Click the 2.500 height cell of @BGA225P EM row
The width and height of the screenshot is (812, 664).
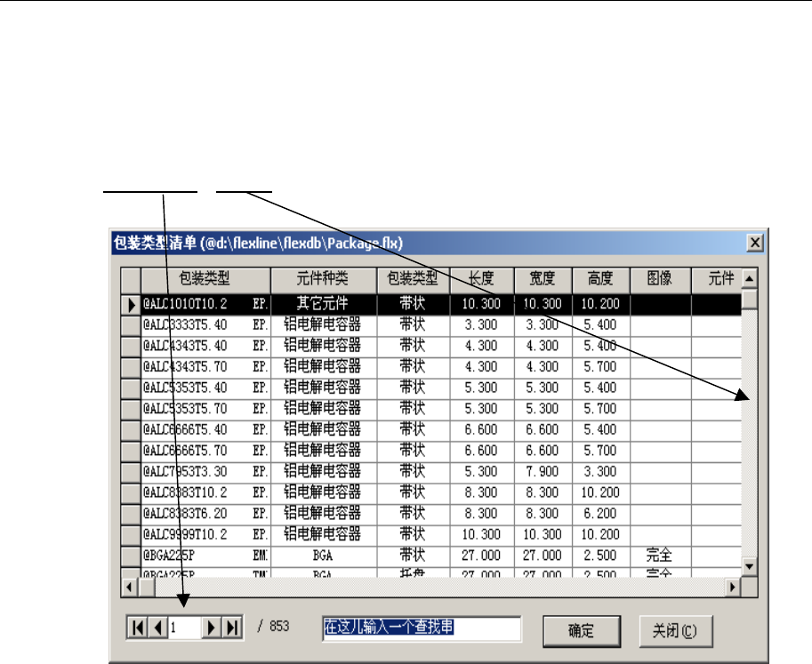(600, 556)
